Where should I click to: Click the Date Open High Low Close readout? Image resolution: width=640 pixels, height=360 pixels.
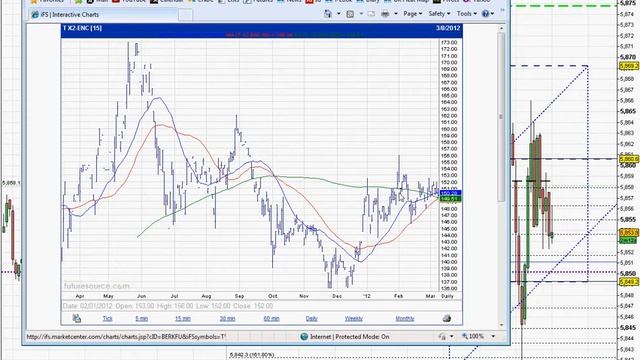pos(168,306)
